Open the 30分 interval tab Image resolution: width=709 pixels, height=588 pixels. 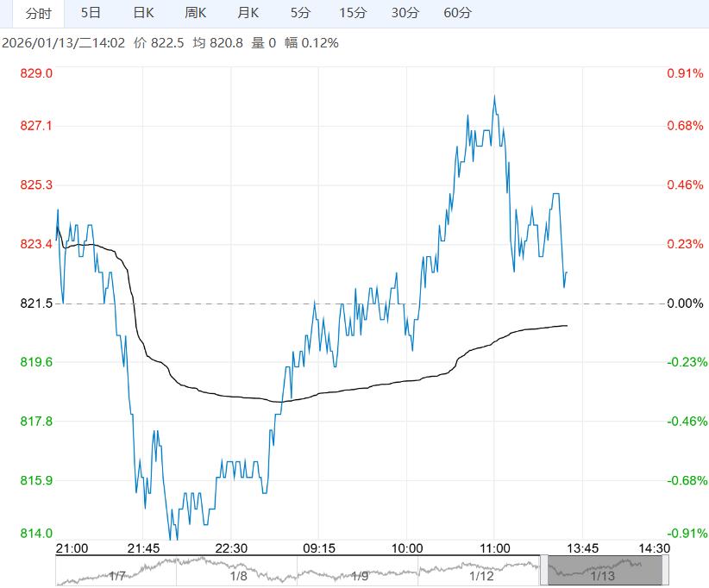click(x=405, y=13)
